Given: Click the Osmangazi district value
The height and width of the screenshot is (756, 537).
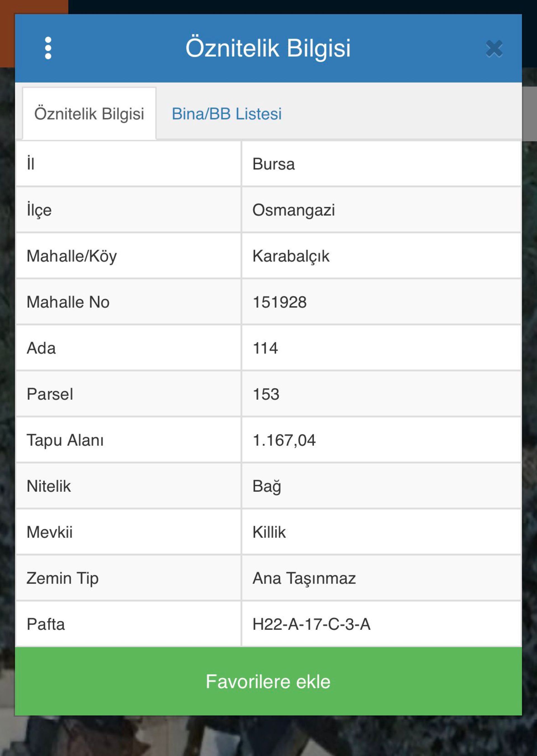Looking at the screenshot, I should pos(294,210).
